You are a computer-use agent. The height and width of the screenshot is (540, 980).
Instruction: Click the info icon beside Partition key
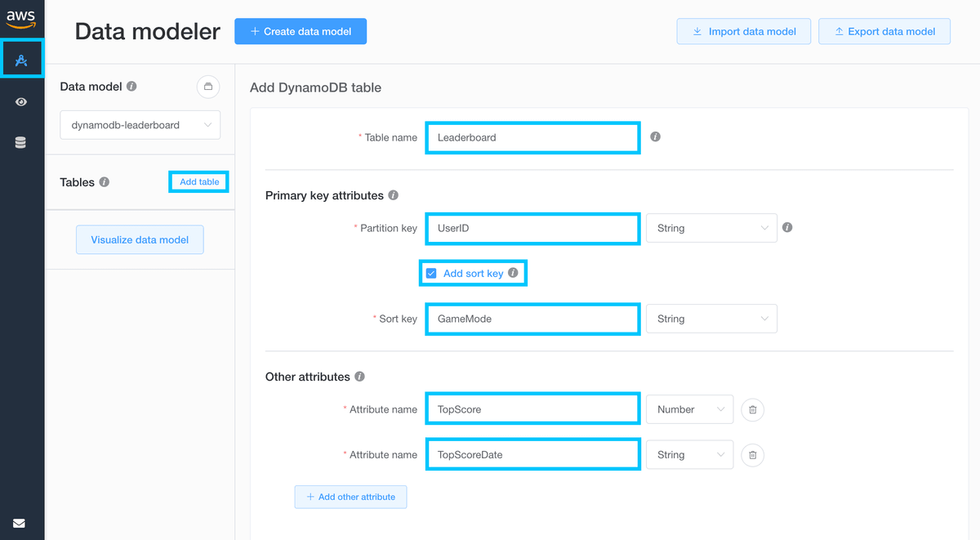pos(787,228)
